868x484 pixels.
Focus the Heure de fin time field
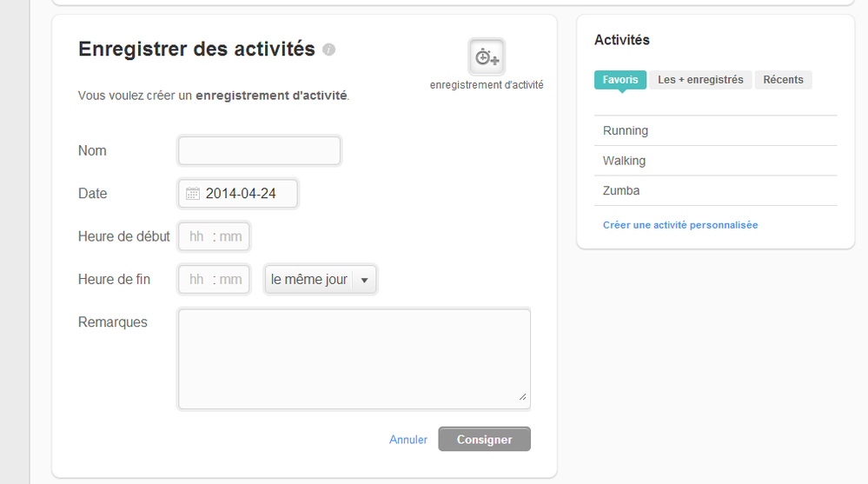pos(214,280)
